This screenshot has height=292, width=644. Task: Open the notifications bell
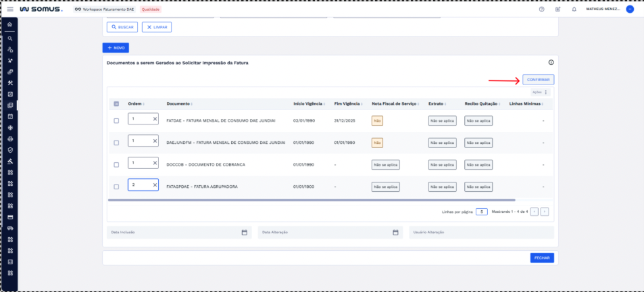tap(574, 9)
